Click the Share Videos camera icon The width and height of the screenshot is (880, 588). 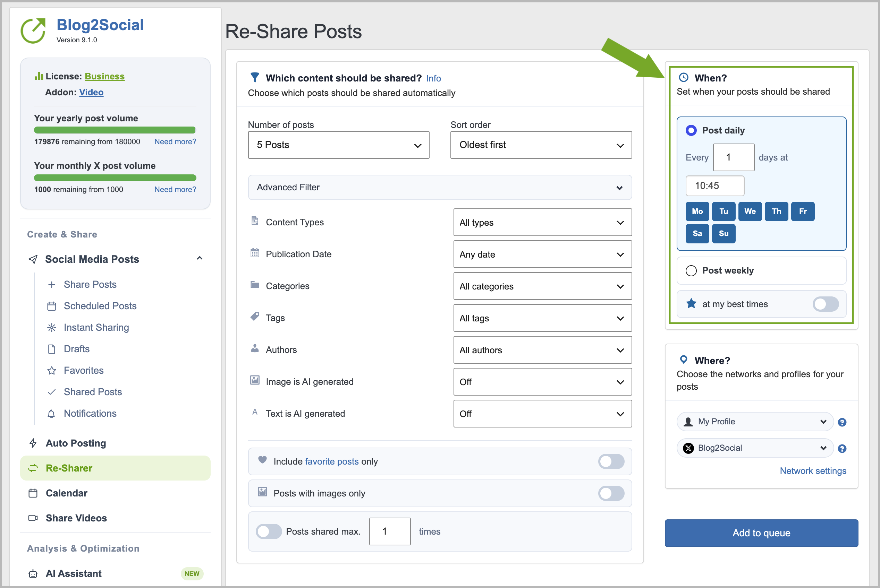pos(33,518)
